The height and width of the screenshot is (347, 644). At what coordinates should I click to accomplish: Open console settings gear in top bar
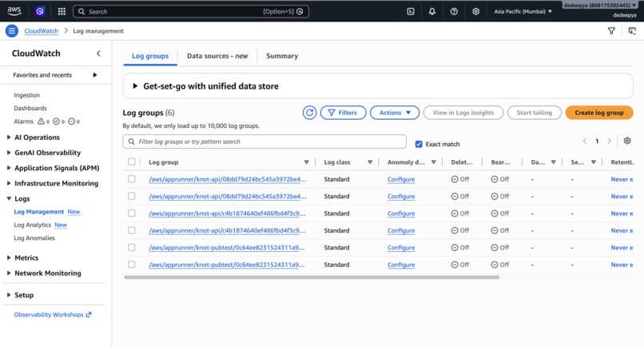tap(475, 11)
